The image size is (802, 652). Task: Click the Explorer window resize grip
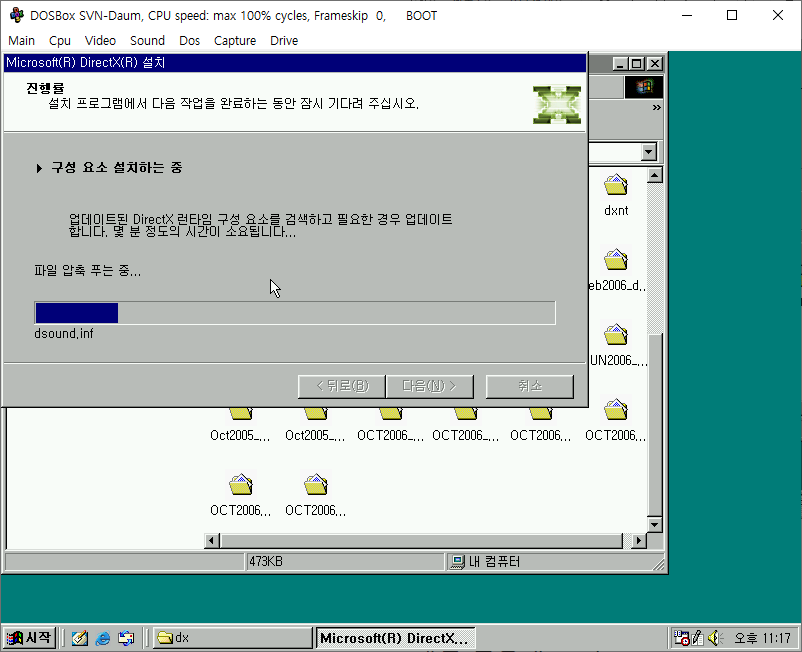point(658,564)
